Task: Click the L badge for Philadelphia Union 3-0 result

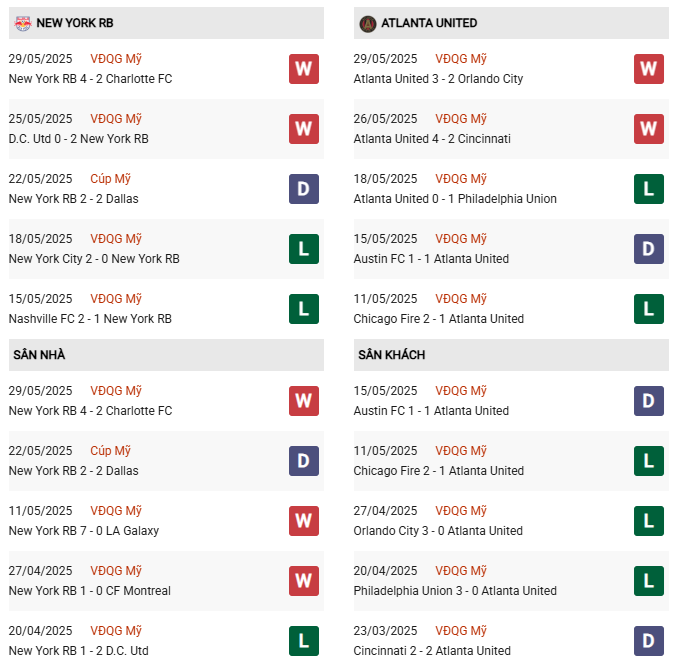Action: click(x=649, y=581)
